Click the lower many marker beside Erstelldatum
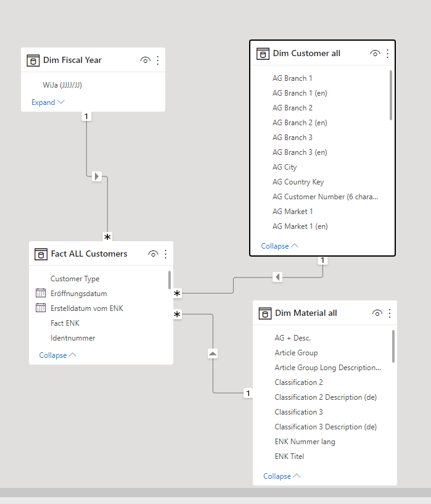Screen dimensions: 431x504 click(x=177, y=314)
